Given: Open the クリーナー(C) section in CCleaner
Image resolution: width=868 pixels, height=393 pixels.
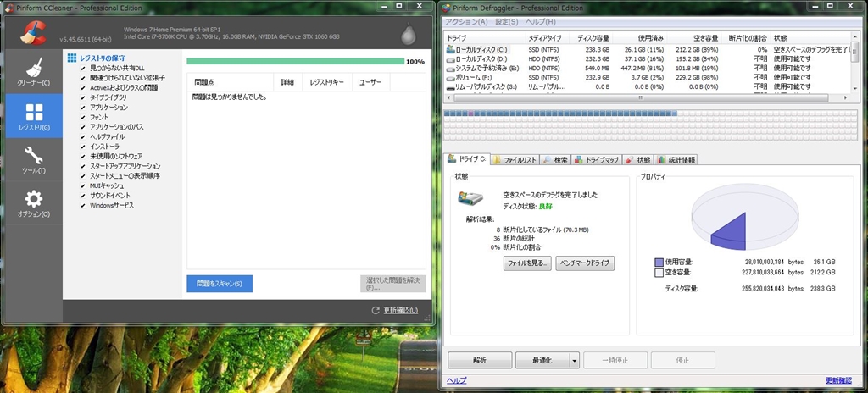Looking at the screenshot, I should (34, 70).
